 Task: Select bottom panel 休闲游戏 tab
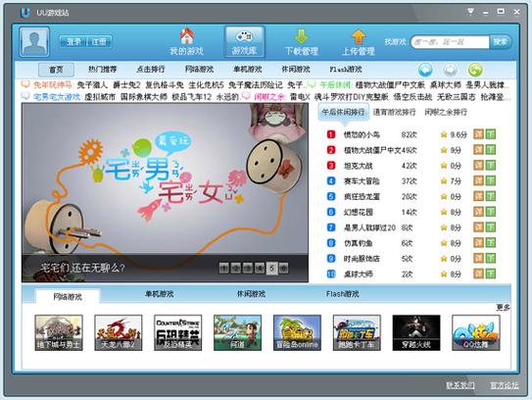[x=251, y=294]
